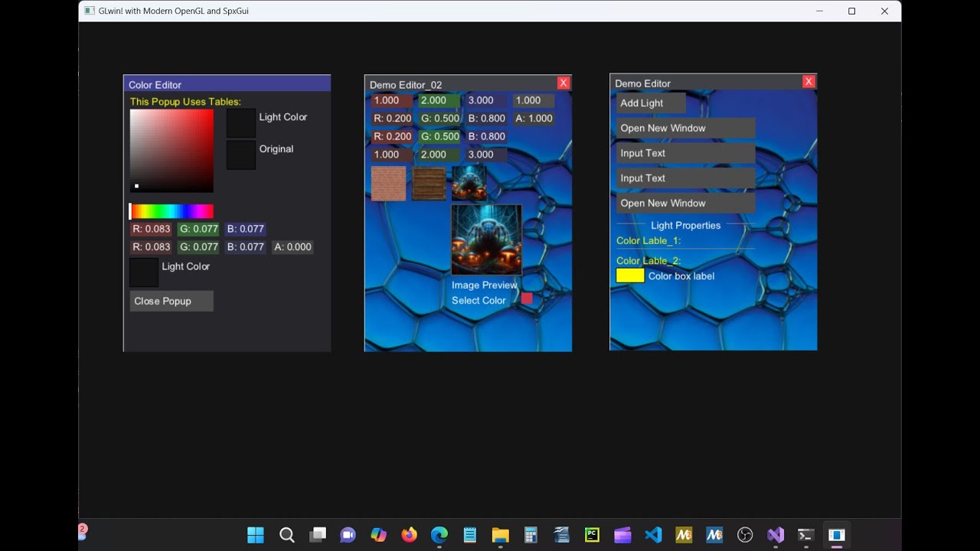
Task: Launch Firefox from the taskbar
Action: (x=410, y=535)
